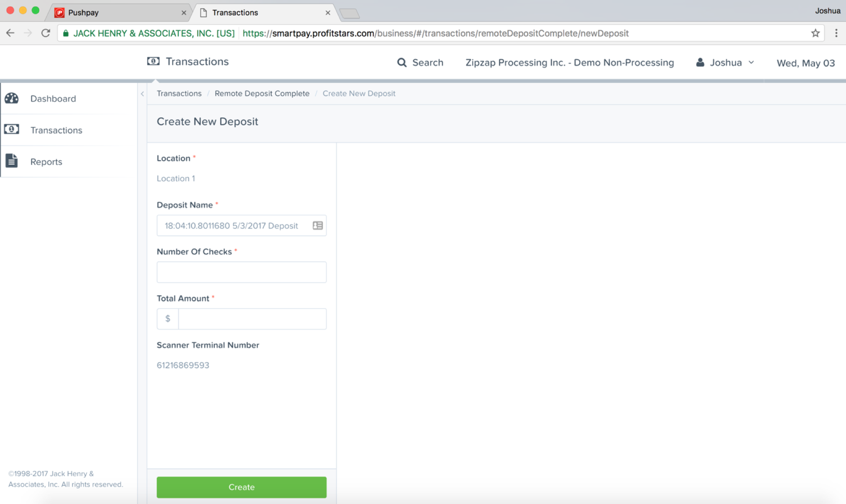Click the bookmark star in the address bar
Viewport: 846px width, 504px height.
(815, 33)
